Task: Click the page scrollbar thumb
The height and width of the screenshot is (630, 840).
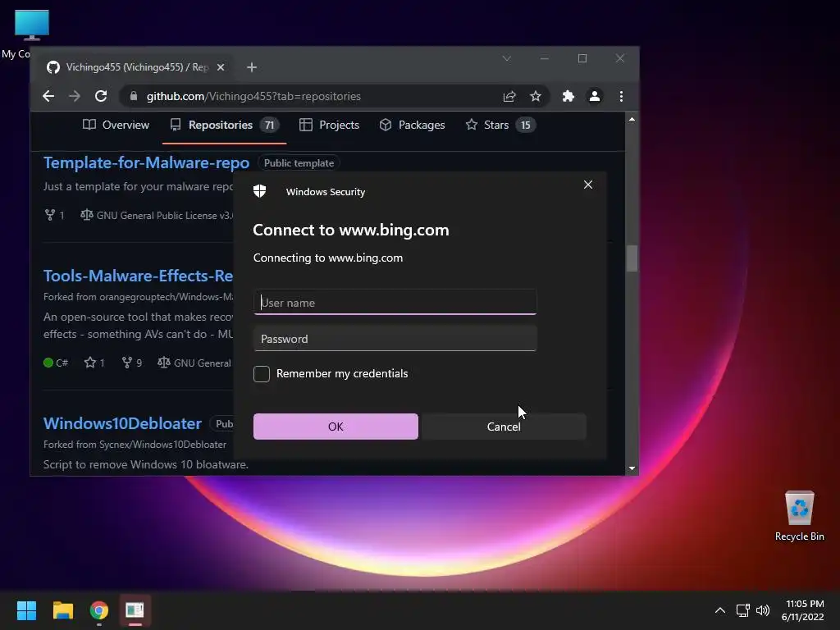Action: (632, 258)
